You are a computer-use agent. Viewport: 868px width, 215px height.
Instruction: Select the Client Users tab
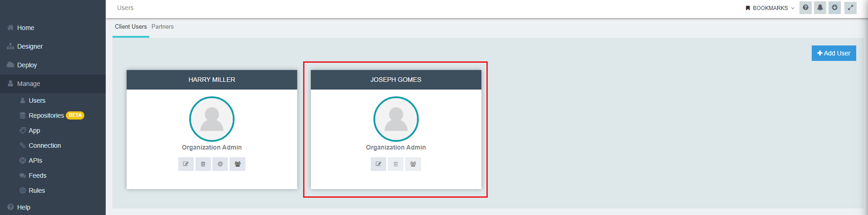(x=131, y=27)
